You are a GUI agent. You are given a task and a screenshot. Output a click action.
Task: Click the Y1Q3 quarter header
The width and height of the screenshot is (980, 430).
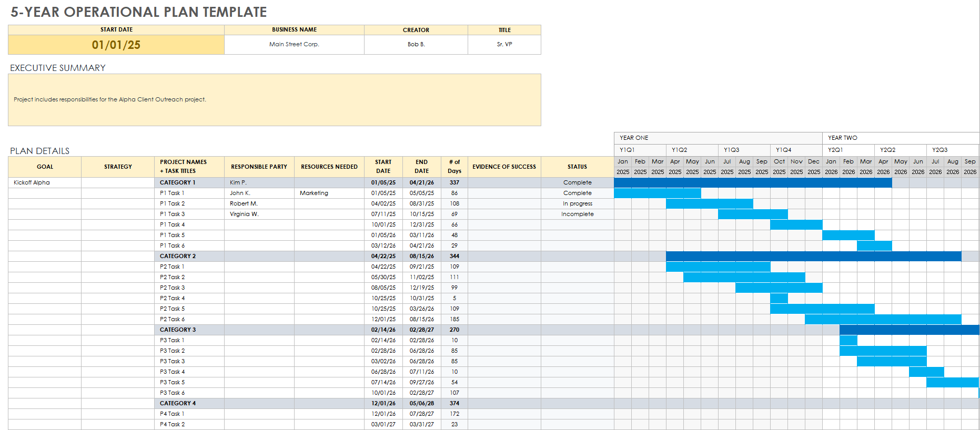[731, 150]
